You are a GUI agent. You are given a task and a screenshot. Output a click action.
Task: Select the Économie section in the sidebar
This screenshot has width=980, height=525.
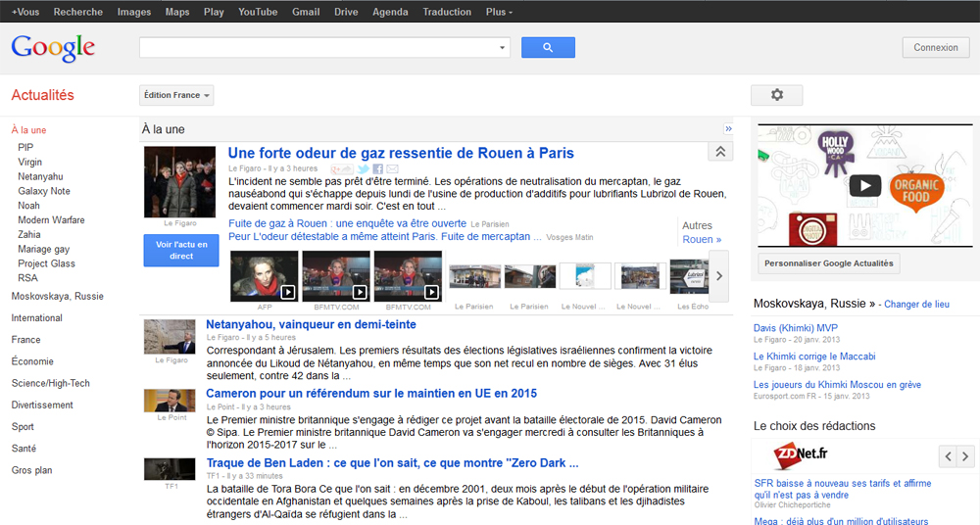[x=32, y=361]
